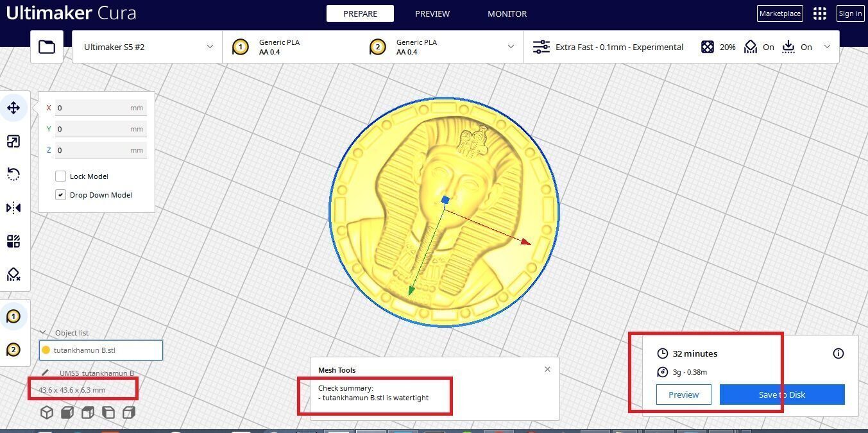Viewport: 868px width, 433px height.
Task: Close the Mesh Tools notification
Action: [547, 369]
